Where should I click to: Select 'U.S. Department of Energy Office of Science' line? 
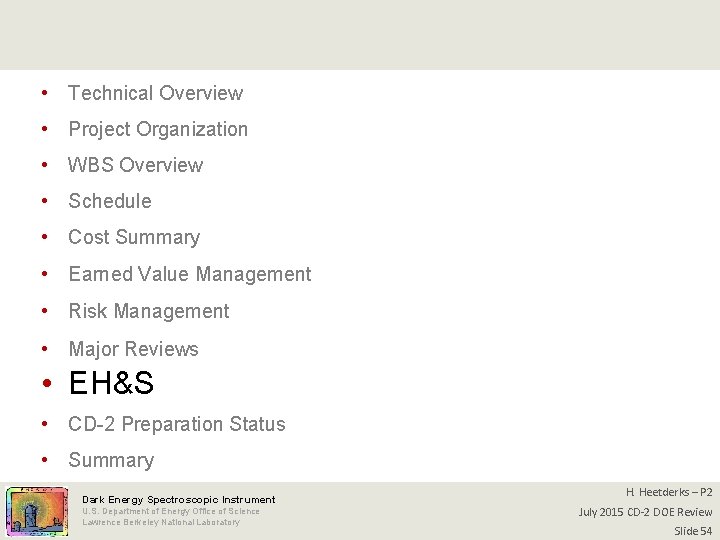pyautogui.click(x=171, y=511)
